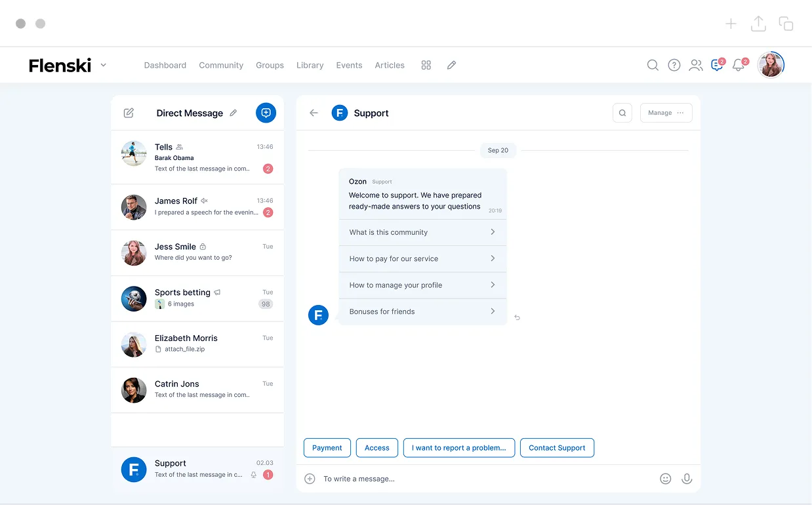
Task: Open the Library menu item
Action: coord(310,65)
